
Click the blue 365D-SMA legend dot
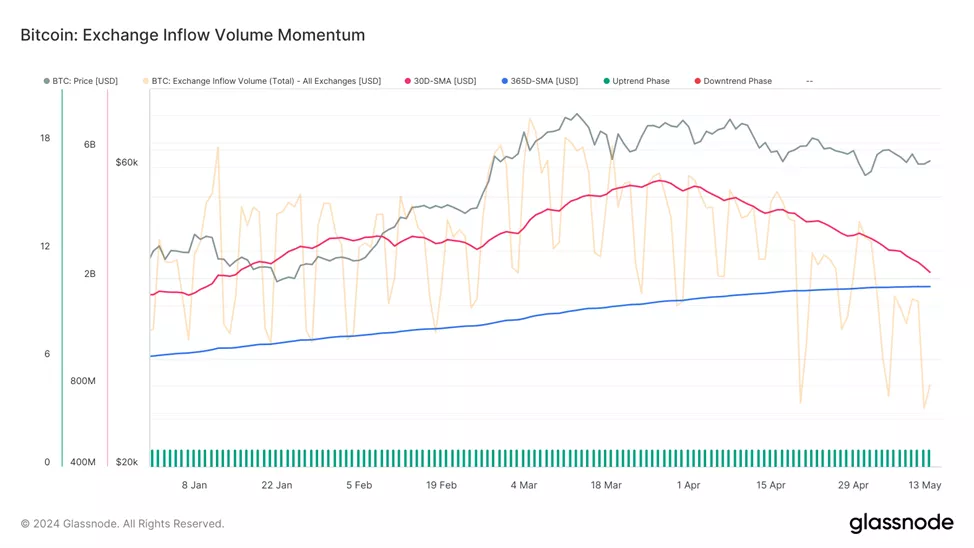pyautogui.click(x=505, y=81)
